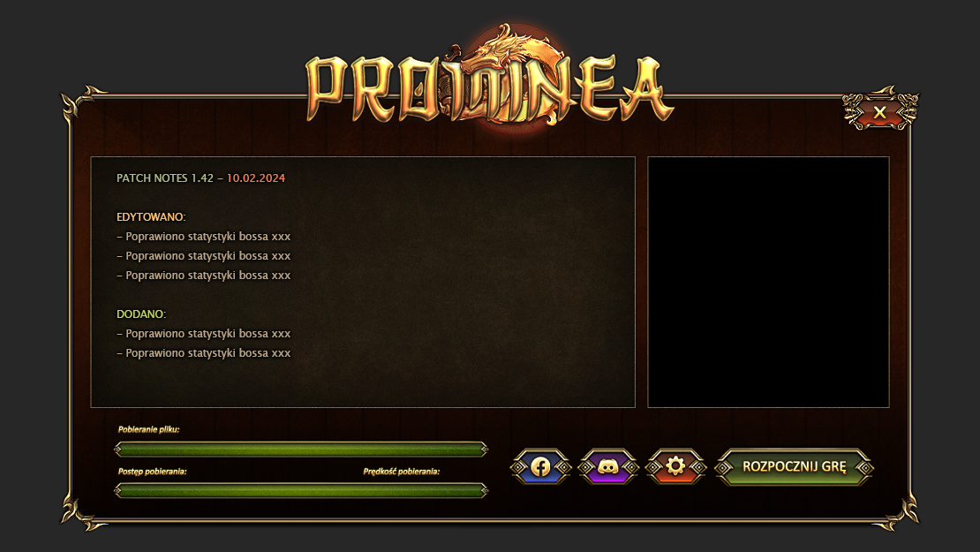
Task: Open launcher settings gear icon
Action: (x=675, y=466)
